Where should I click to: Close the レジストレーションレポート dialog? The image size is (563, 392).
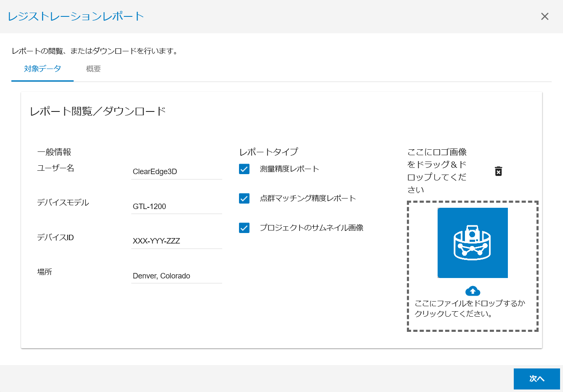tap(544, 16)
